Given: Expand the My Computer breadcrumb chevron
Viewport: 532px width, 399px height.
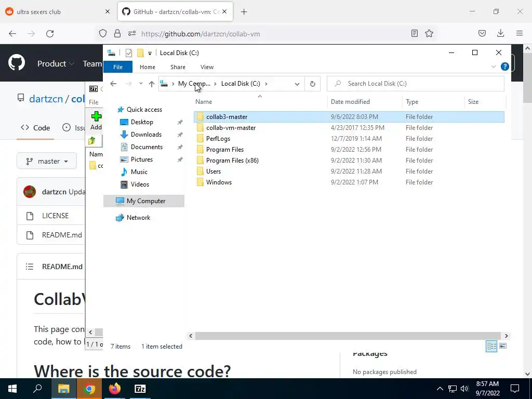Looking at the screenshot, I should click(215, 84).
